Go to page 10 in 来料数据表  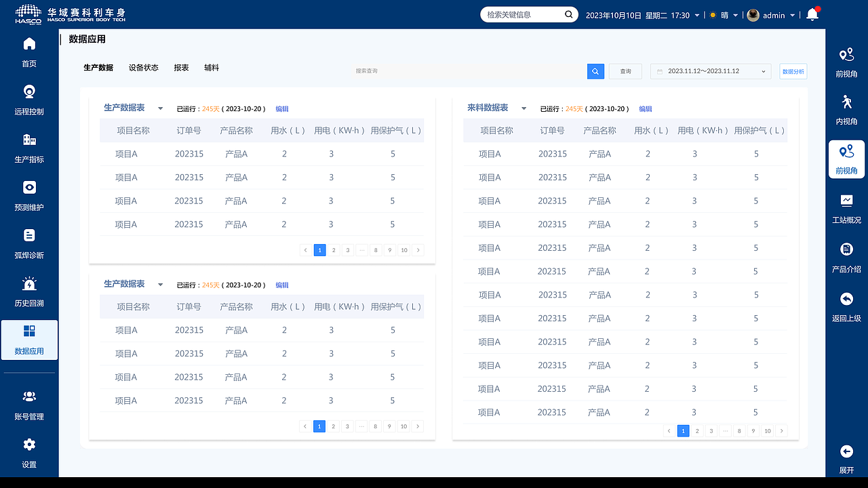[768, 431]
